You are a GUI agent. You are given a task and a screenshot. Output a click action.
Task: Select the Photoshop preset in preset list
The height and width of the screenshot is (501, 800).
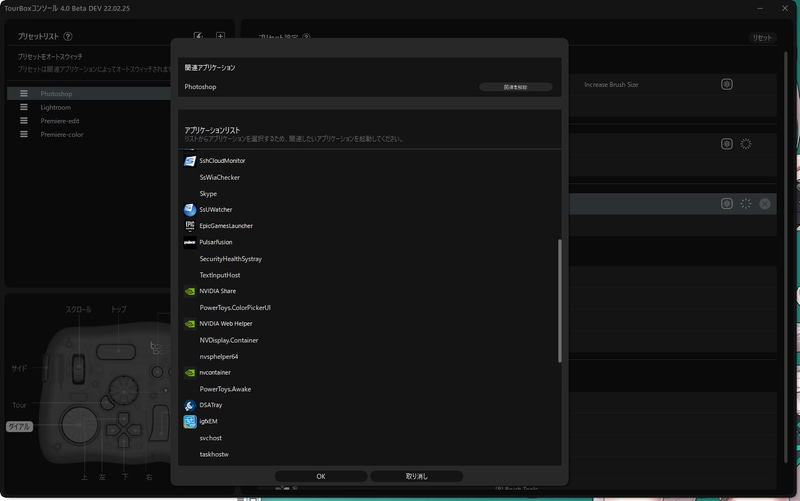tap(56, 94)
